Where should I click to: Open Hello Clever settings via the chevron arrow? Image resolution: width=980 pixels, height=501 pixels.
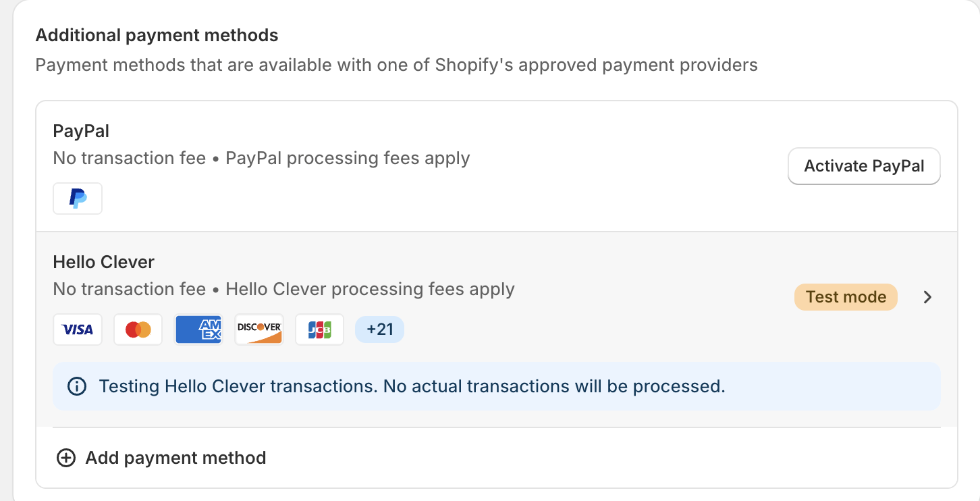tap(927, 297)
